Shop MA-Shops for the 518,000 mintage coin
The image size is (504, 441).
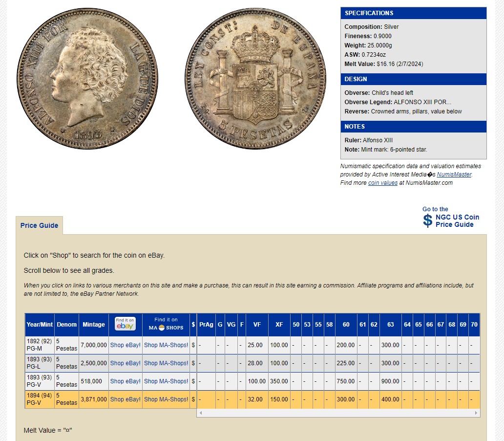[166, 381]
